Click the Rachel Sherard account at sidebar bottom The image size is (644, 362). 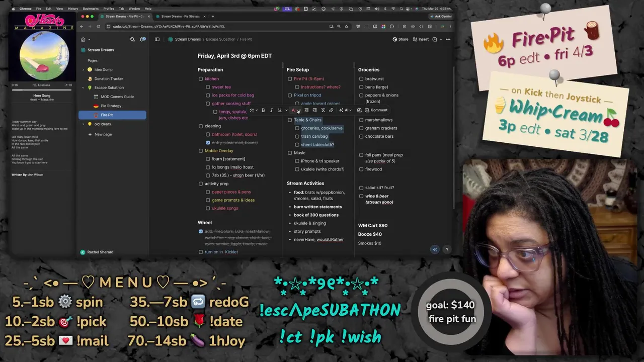tap(97, 252)
